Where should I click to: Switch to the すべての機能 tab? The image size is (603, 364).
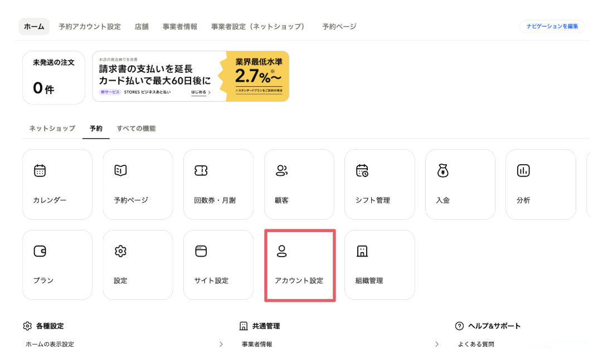137,128
